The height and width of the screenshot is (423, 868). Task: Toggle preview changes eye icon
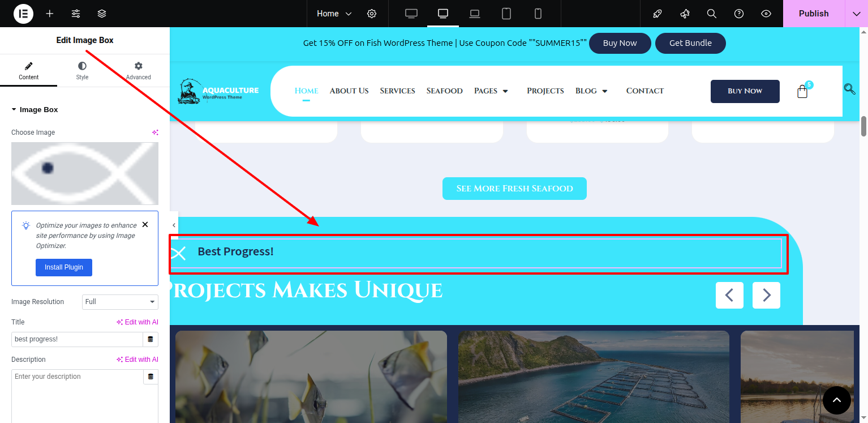click(x=766, y=14)
